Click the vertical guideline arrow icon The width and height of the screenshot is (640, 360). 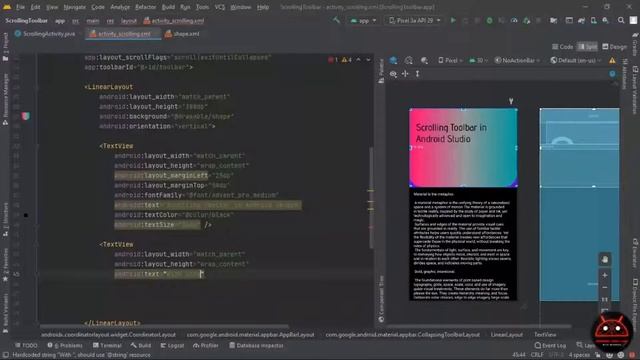[x=417, y=74]
